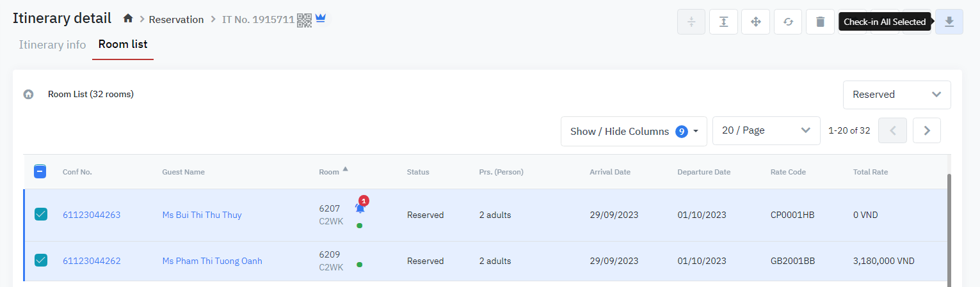
Task: Click the circular refresh arrows button
Action: pos(788,22)
